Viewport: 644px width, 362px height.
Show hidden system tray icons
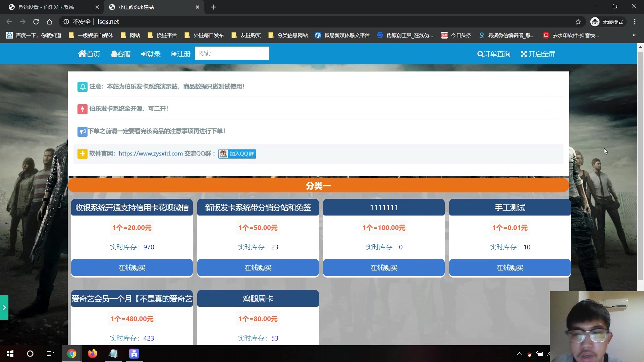(519, 354)
